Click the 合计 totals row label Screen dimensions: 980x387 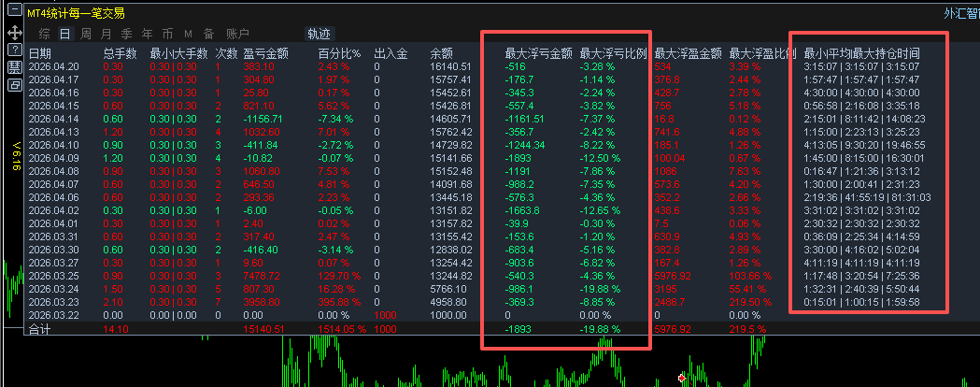pos(40,329)
